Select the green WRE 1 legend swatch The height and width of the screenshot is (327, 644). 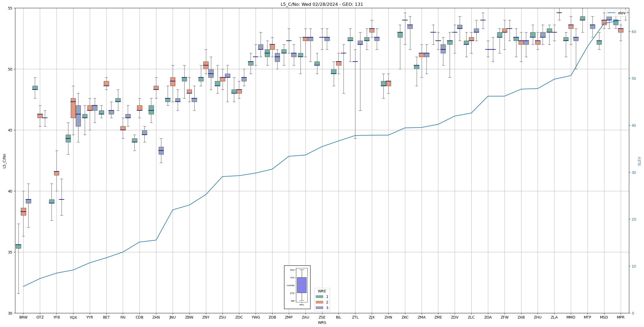pos(319,297)
